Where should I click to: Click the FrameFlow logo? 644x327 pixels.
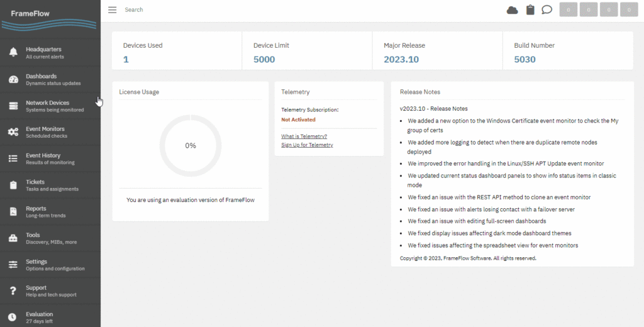pos(49,19)
